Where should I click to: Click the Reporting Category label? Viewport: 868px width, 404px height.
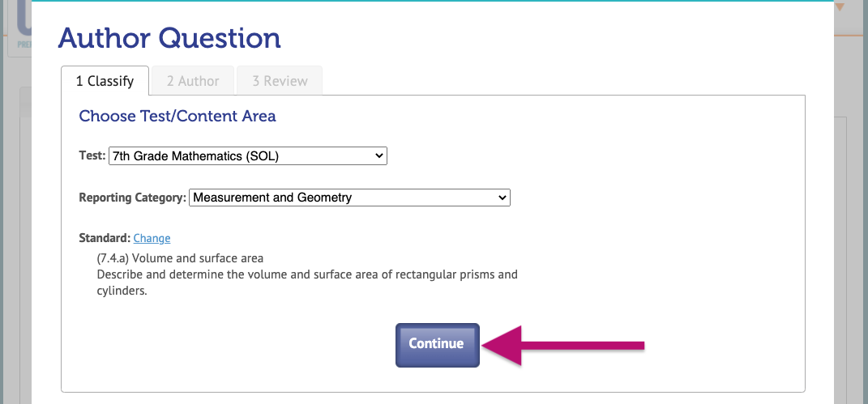(132, 198)
